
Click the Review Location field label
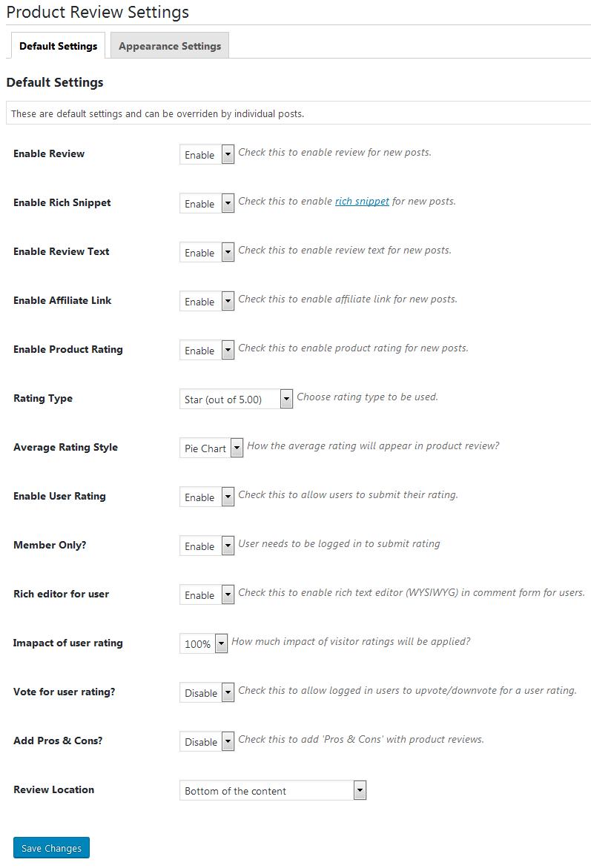(54, 789)
